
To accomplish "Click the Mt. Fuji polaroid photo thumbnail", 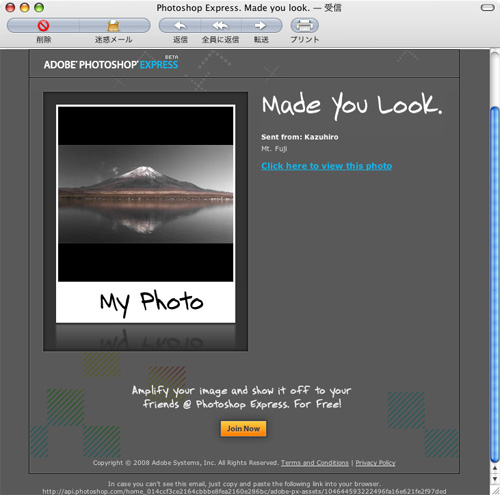I will click(x=145, y=214).
